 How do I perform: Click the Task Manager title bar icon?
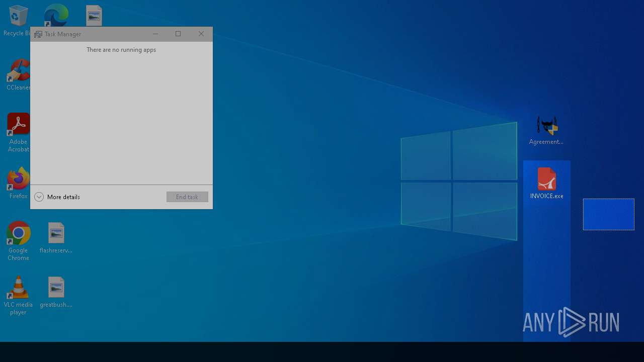pos(38,34)
